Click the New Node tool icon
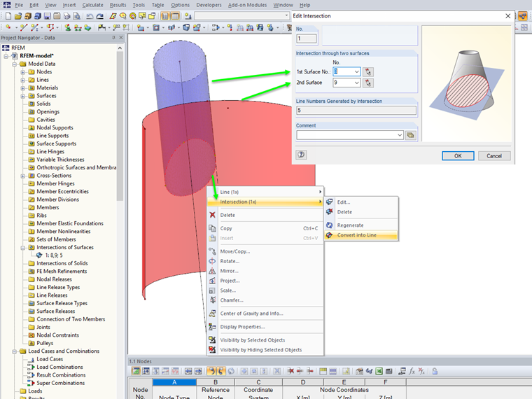The image size is (532, 399). (x=8, y=27)
